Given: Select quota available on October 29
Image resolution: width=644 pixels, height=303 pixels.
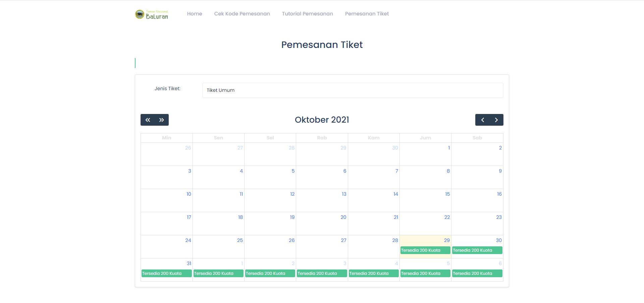Looking at the screenshot, I should click(425, 250).
